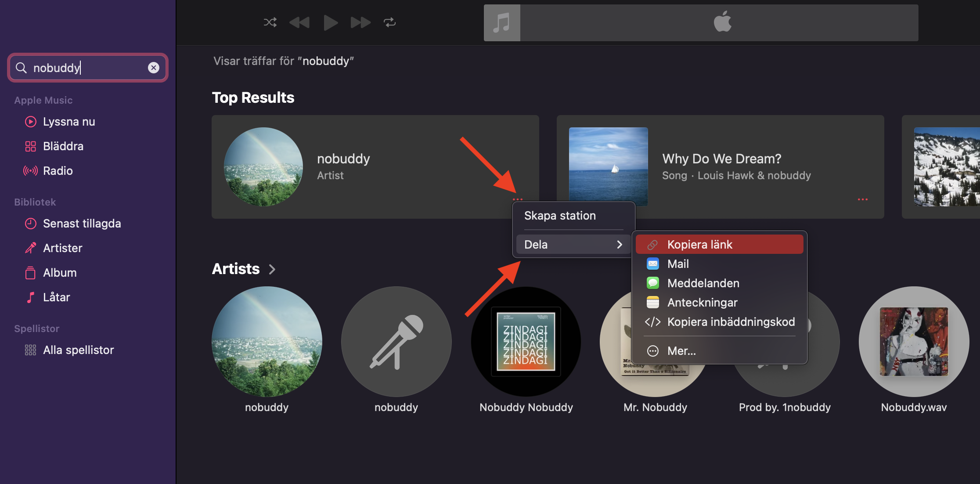Click the Senast tillagda clock icon
Viewport: 980px width, 484px height.
click(30, 224)
